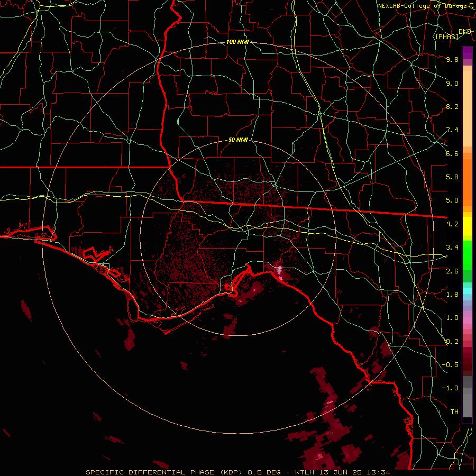The height and width of the screenshot is (476, 476).
Task: Click the 7.4 value on the color scale
Action: point(452,130)
